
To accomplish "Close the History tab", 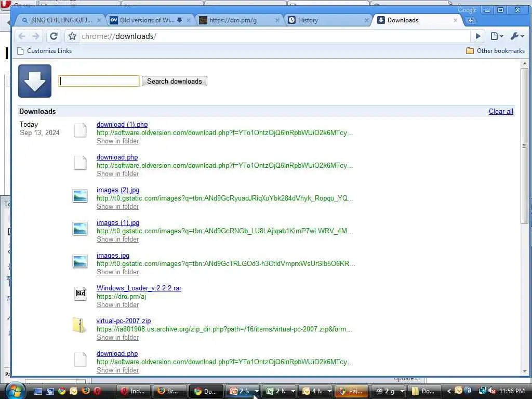I will click(x=366, y=20).
